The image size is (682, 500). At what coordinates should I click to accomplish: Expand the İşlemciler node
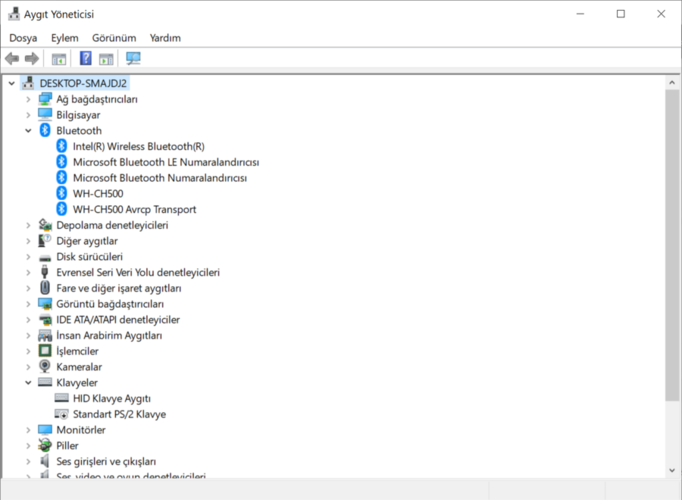28,351
